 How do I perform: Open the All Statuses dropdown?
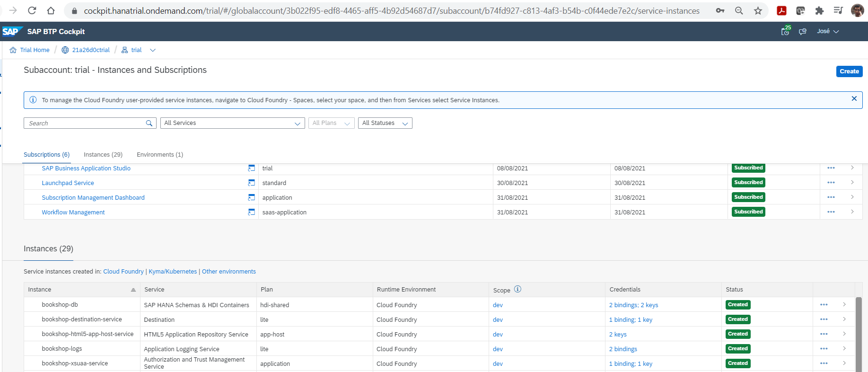pos(385,123)
